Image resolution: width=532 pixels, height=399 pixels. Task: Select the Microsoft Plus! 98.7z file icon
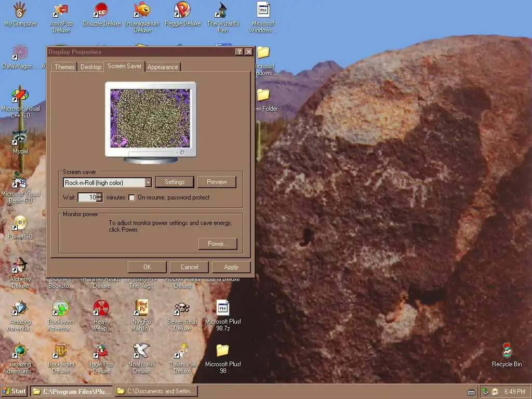point(222,309)
